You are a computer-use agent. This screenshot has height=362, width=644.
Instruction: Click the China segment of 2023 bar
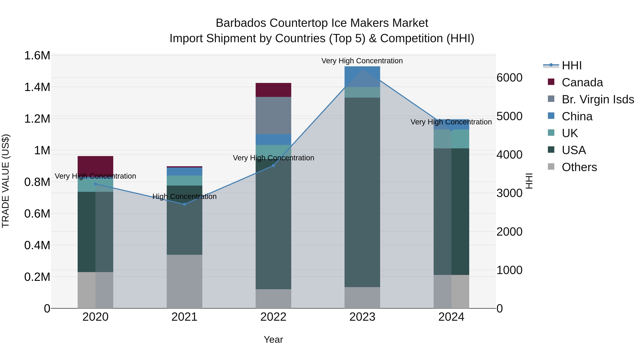click(362, 77)
